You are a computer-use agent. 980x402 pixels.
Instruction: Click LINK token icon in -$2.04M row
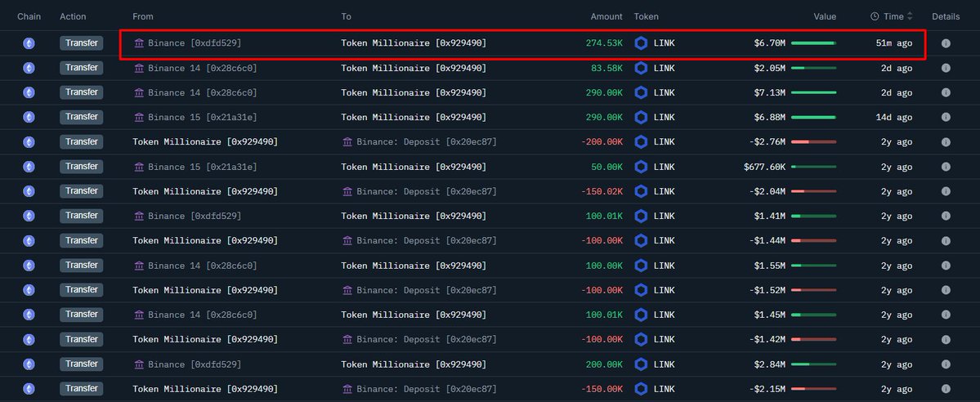click(641, 191)
